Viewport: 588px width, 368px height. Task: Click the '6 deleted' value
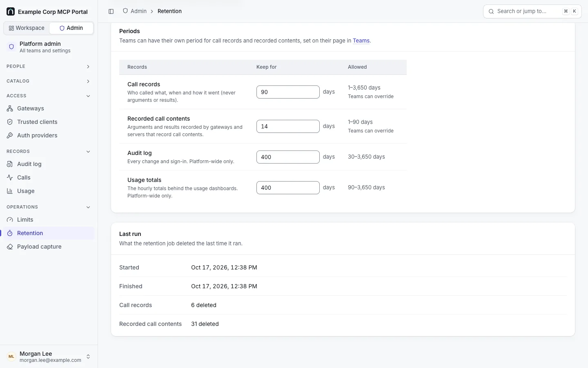(204, 305)
